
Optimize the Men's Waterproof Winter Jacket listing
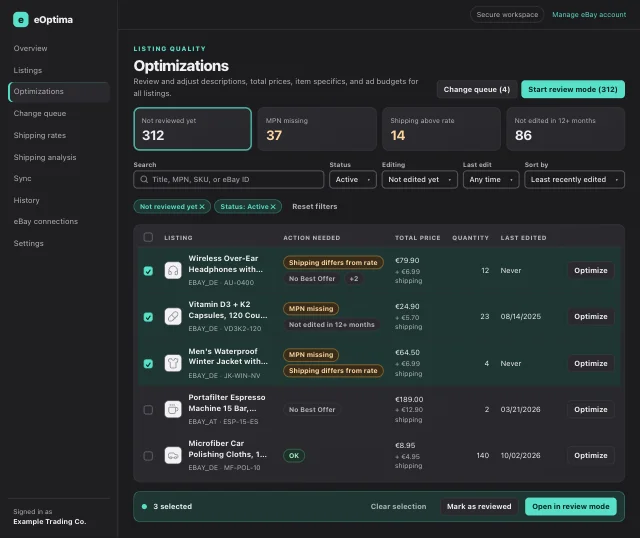click(x=591, y=363)
